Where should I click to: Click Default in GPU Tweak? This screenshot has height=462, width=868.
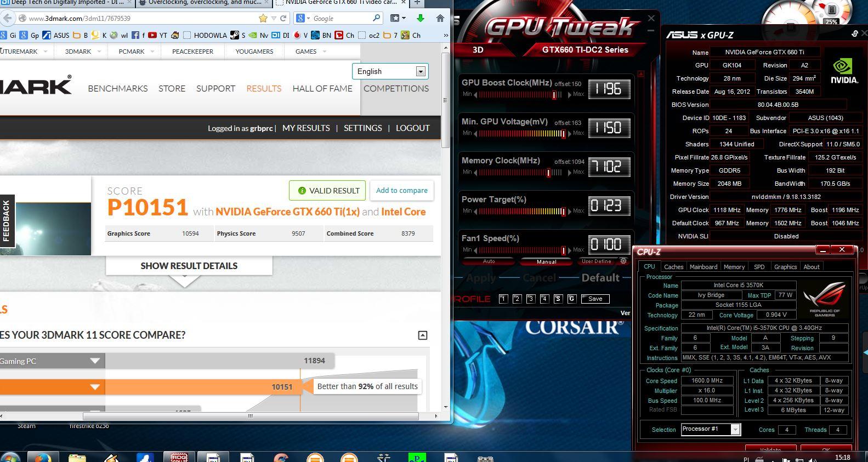point(600,278)
